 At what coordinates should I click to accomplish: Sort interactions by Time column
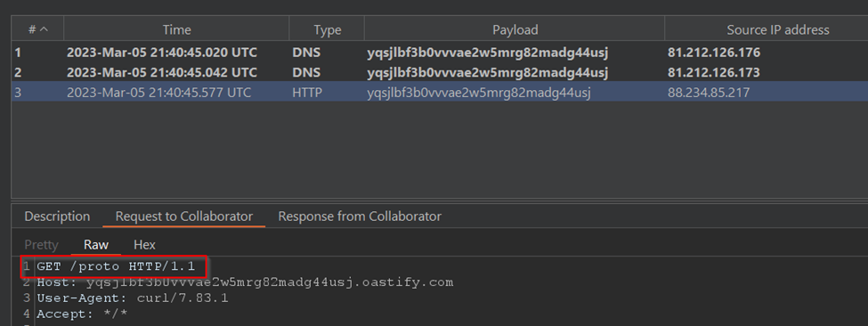point(176,30)
